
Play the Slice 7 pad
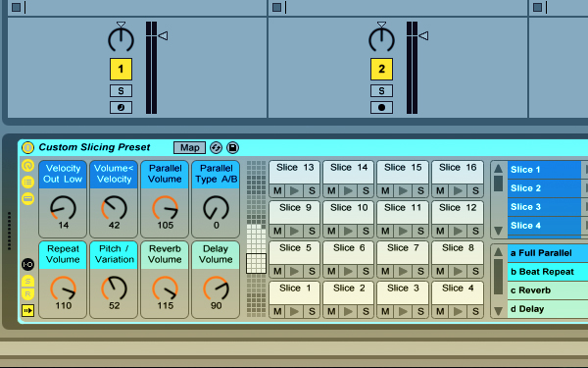click(403, 271)
